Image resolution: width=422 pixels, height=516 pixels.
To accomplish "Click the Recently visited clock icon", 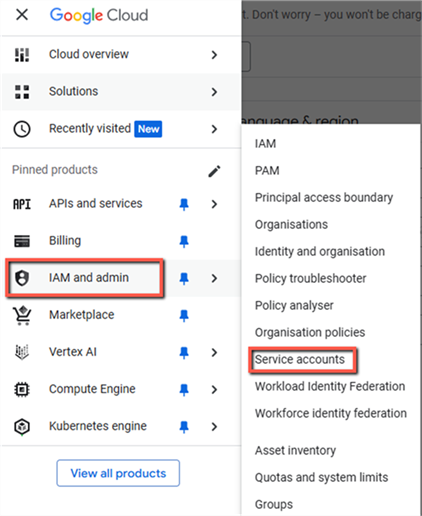I will tap(22, 129).
